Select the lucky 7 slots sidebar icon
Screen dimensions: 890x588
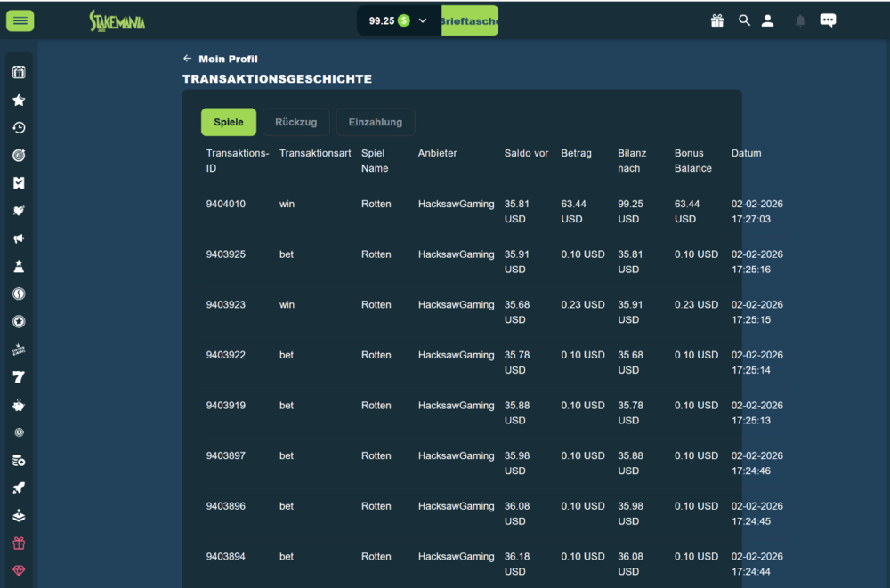[19, 377]
